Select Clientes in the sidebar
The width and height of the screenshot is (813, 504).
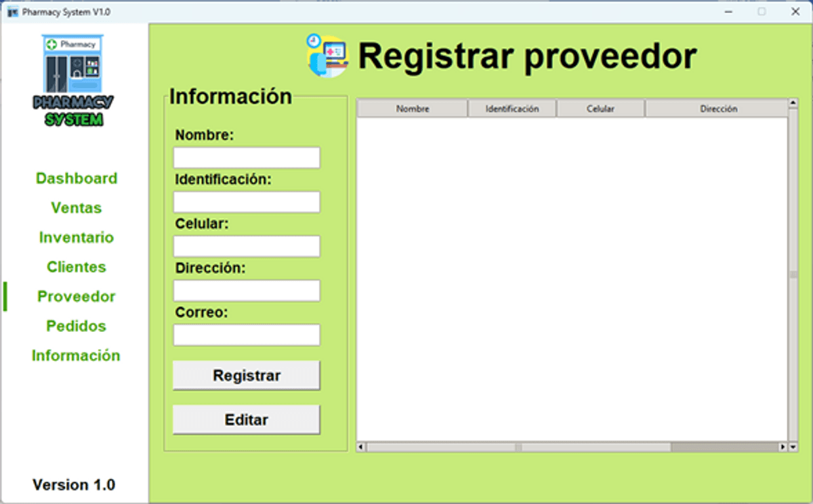[x=77, y=267]
